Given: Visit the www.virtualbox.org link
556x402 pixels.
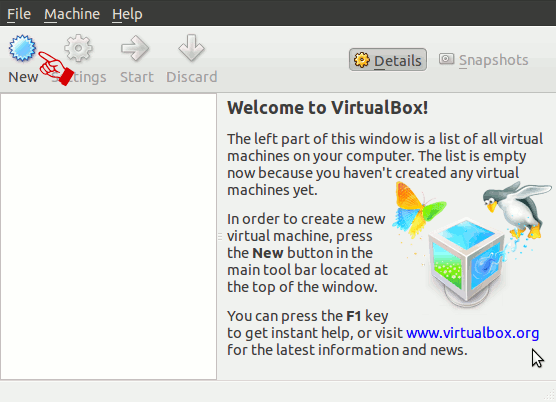Looking at the screenshot, I should tap(472, 333).
